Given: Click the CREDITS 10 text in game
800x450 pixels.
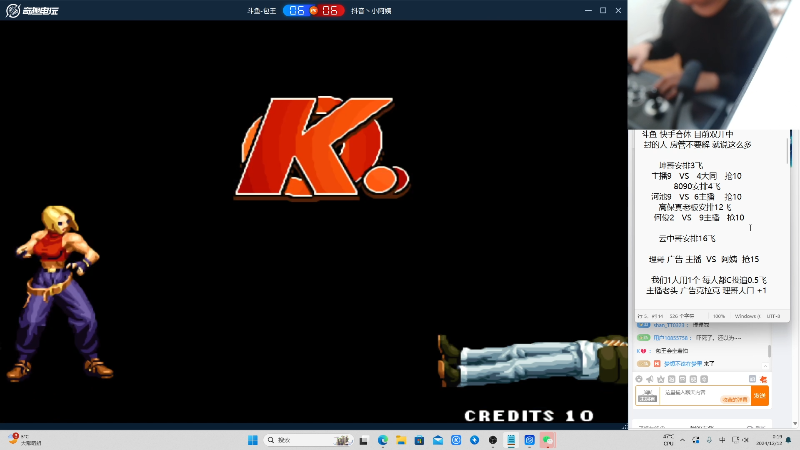Looking at the screenshot, I should pyautogui.click(x=529, y=416).
